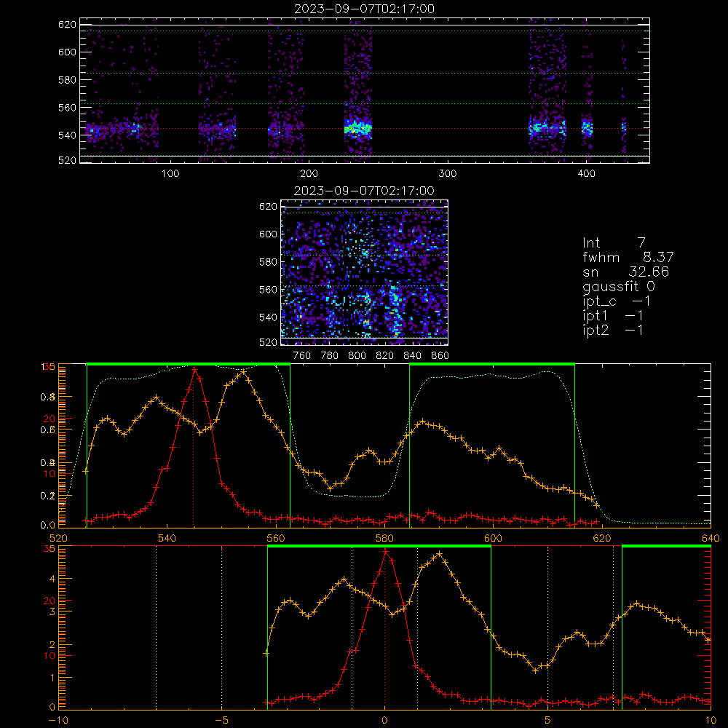Screen dimensions: 728x728
Task: Click the '-5' x-axis label of the bottom plot
Action: (x=221, y=720)
